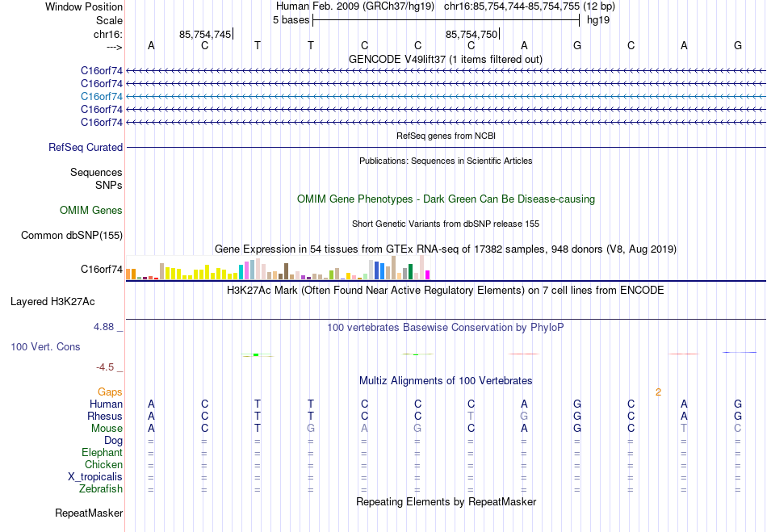The width and height of the screenshot is (767, 532).
Task: Click the Window Position track label
Action: (x=84, y=6)
